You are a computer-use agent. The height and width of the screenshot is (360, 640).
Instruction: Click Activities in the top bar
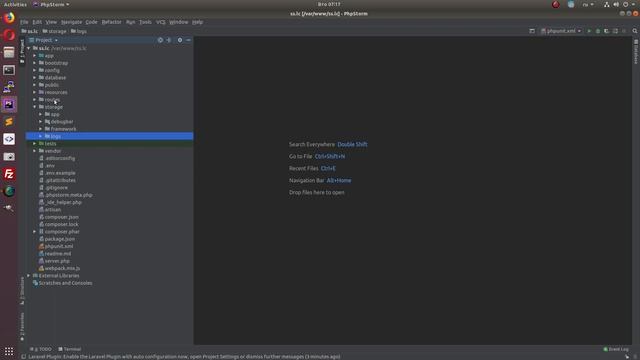click(x=15, y=4)
